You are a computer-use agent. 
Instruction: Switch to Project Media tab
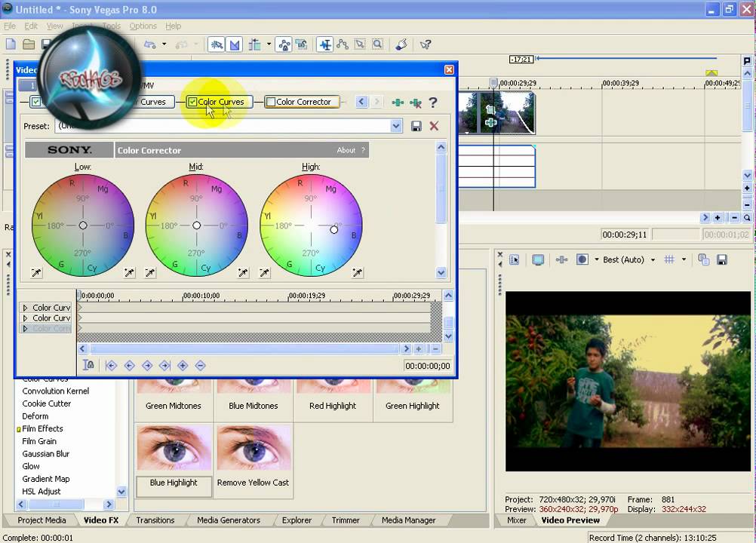(x=41, y=520)
